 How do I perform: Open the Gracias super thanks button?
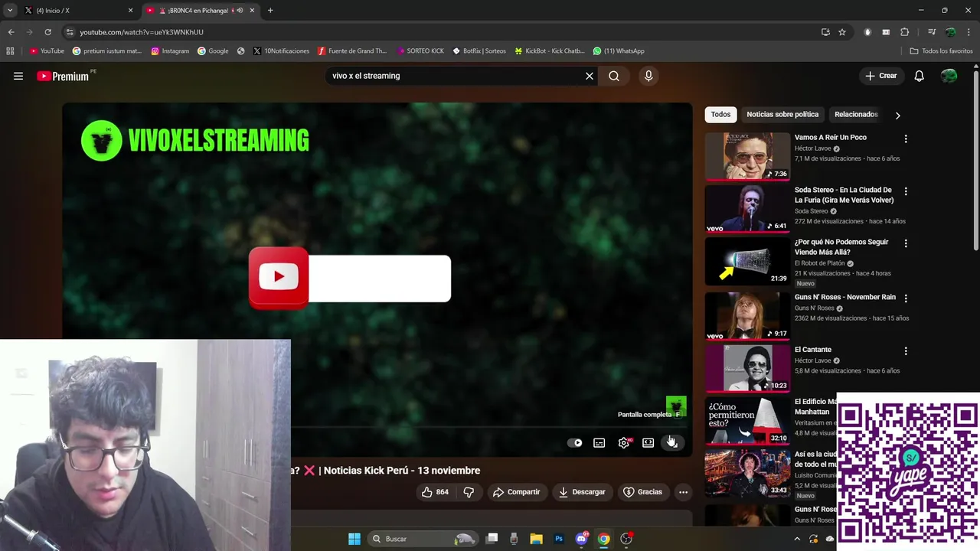coord(642,492)
